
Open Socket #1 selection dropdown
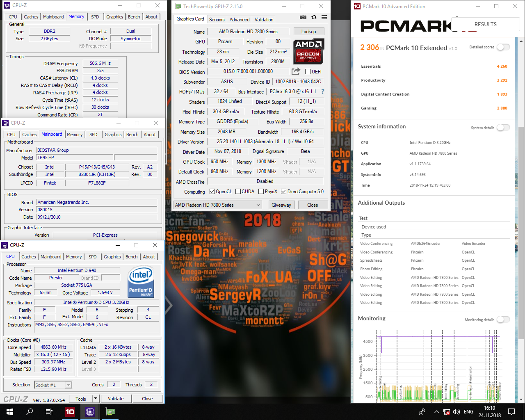(53, 385)
